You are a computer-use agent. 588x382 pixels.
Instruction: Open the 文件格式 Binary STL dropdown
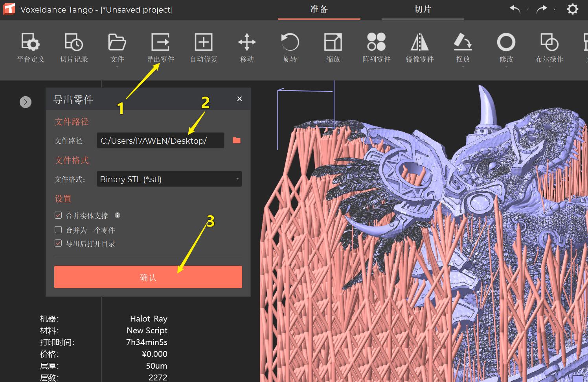point(169,179)
